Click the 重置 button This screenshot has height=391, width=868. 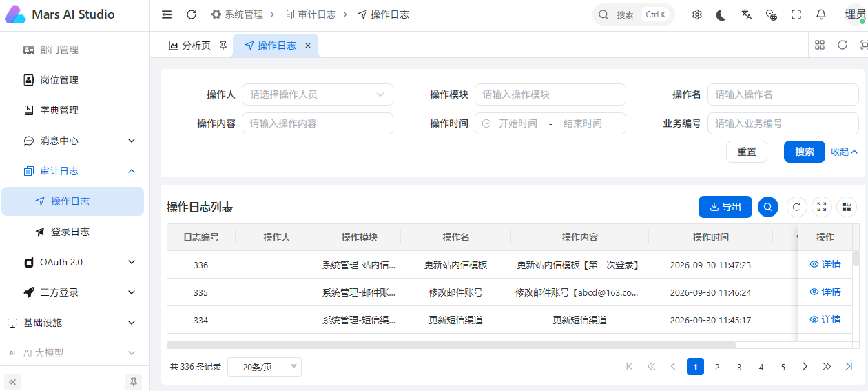pyautogui.click(x=747, y=152)
